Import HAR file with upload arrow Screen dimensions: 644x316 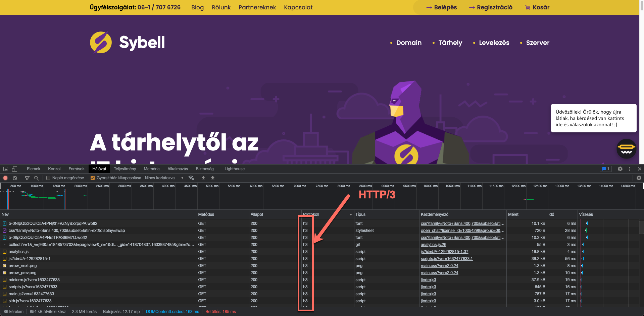[x=203, y=178]
